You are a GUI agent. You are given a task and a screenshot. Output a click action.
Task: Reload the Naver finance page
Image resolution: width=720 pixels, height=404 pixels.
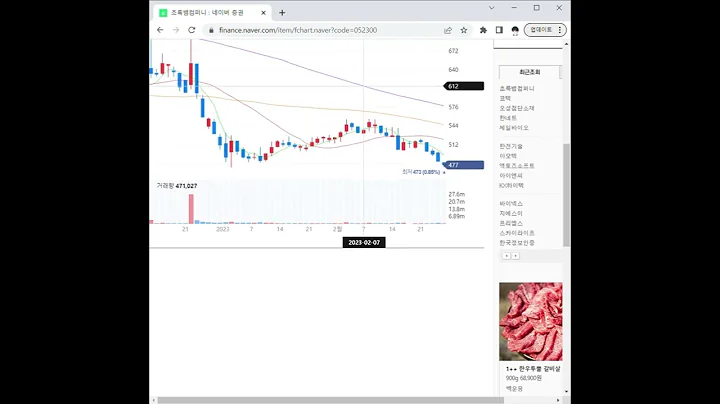(191, 30)
